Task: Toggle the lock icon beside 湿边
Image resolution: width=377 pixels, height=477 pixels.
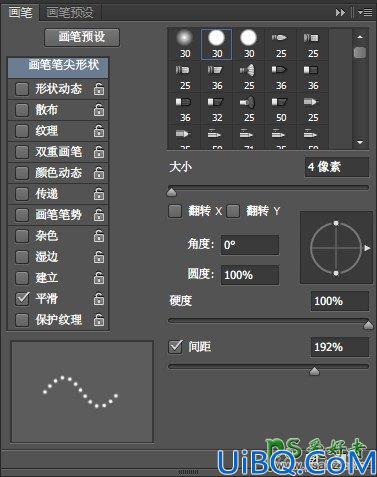Action: coord(99,257)
